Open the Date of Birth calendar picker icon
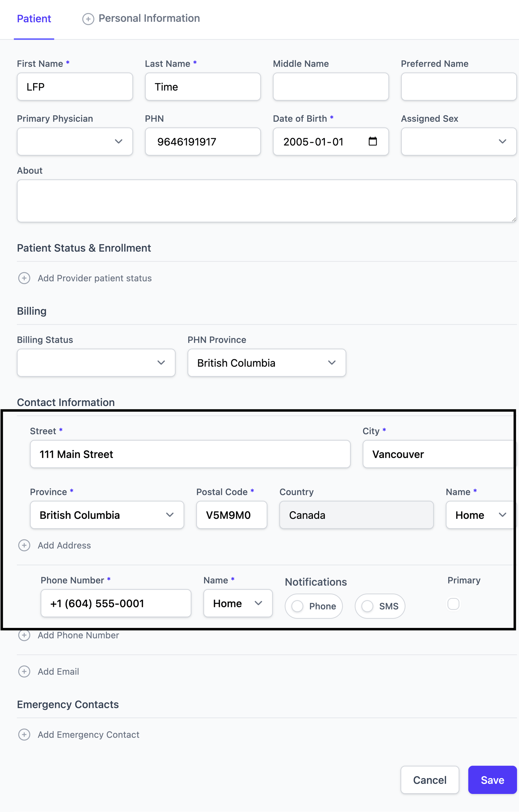 [373, 141]
